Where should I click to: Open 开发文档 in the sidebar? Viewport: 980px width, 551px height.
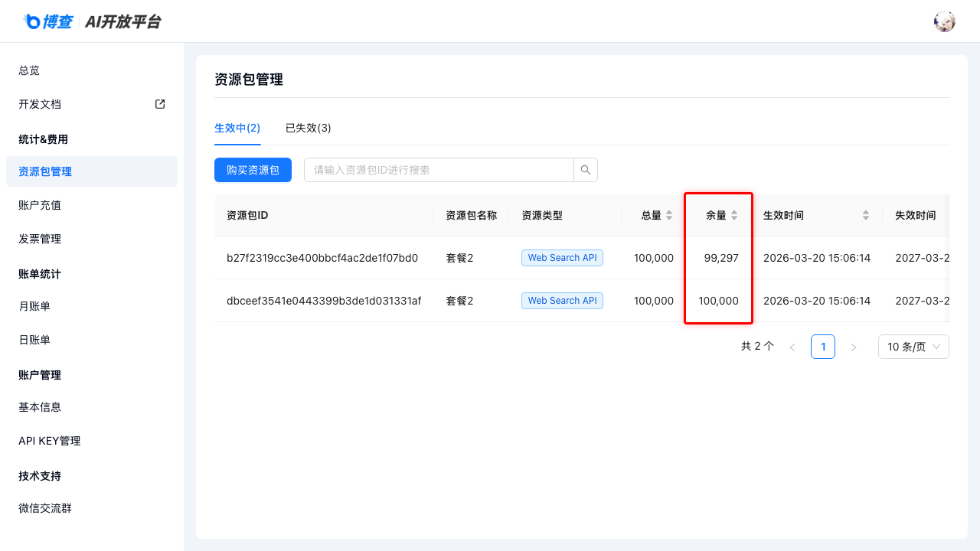(92, 104)
